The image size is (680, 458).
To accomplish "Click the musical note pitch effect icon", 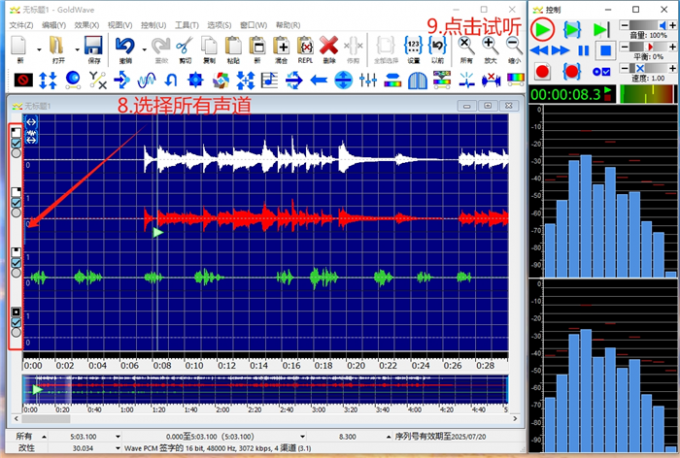I will coord(269,80).
